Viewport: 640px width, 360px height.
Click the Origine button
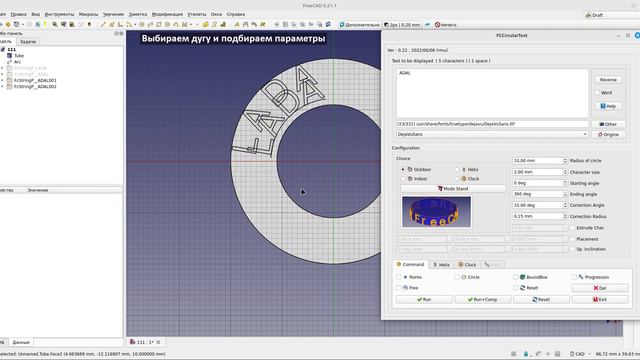608,134
